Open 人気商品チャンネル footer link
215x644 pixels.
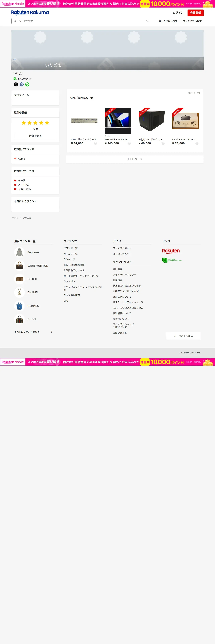click(74, 270)
